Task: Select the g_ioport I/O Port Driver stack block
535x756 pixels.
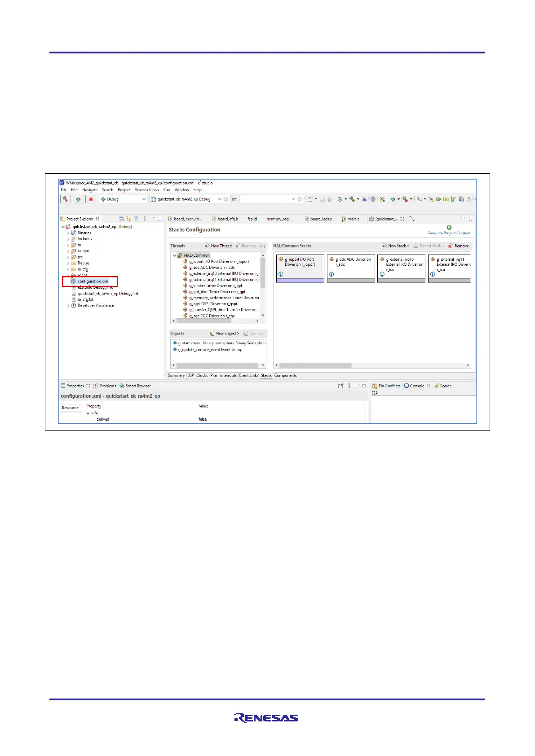Action: click(x=300, y=269)
